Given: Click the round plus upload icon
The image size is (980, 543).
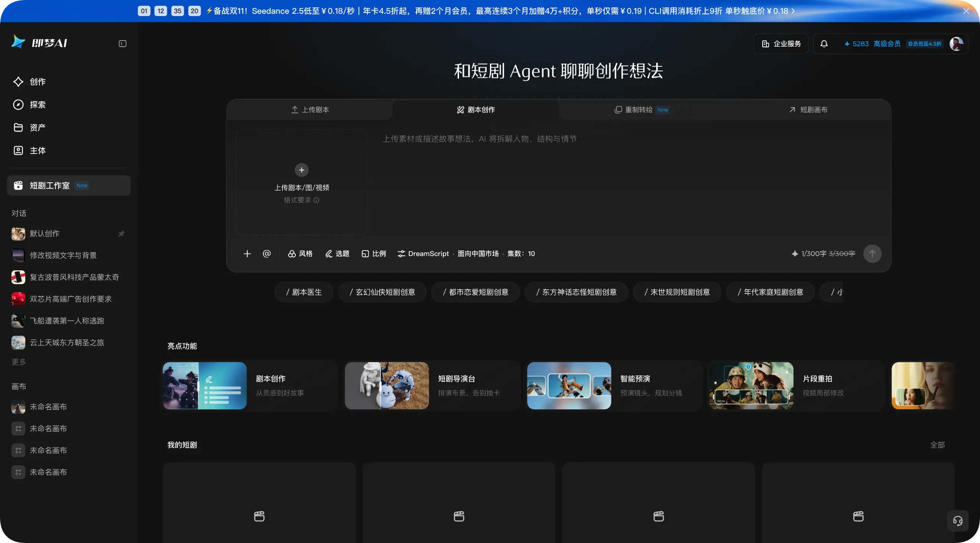Looking at the screenshot, I should click(302, 170).
